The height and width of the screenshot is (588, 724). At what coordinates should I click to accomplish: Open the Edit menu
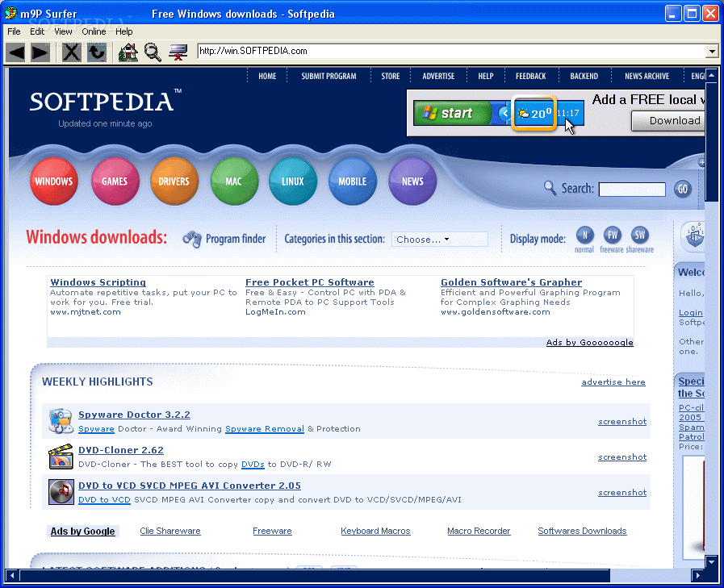37,31
